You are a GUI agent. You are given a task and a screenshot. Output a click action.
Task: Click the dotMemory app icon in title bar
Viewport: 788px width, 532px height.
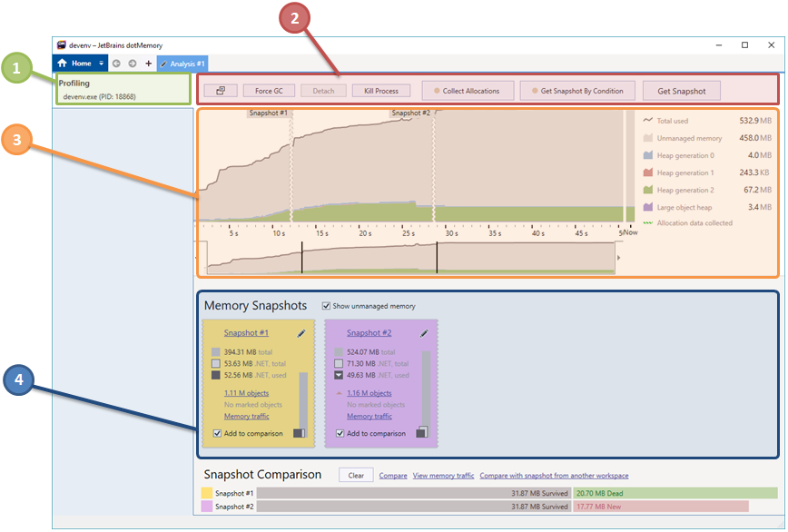tap(62, 44)
